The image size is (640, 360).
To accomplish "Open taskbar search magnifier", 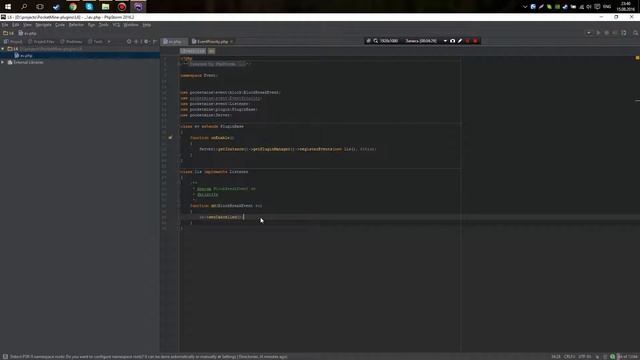I will [24, 7].
